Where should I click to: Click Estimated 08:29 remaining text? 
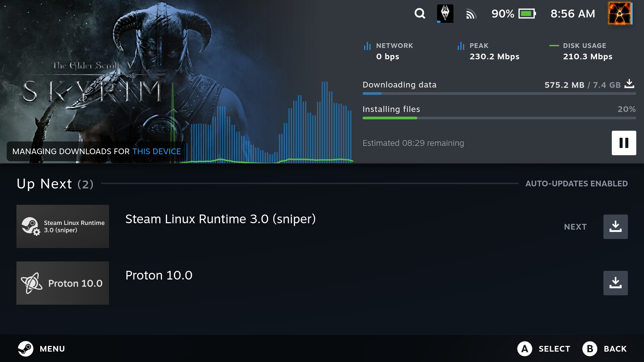click(413, 143)
